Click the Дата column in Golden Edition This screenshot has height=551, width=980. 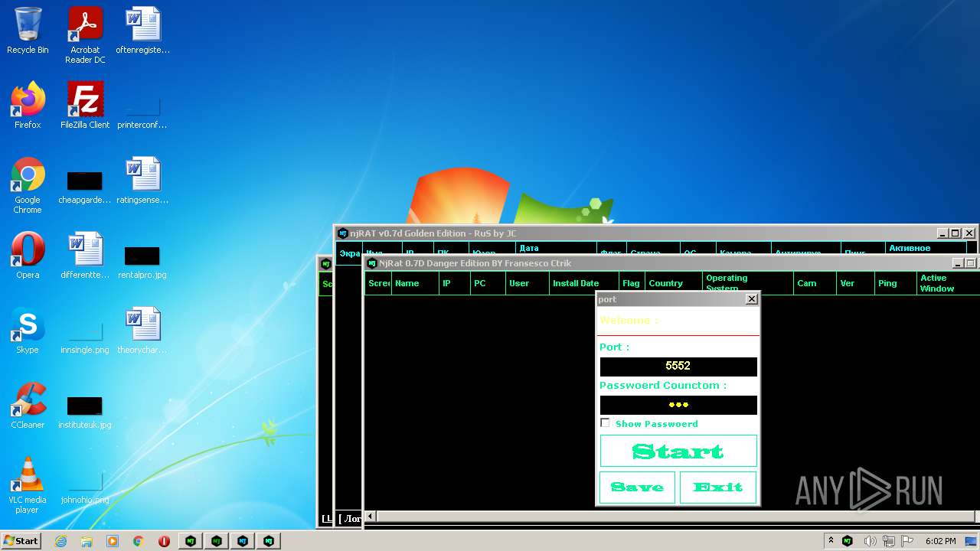(556, 249)
